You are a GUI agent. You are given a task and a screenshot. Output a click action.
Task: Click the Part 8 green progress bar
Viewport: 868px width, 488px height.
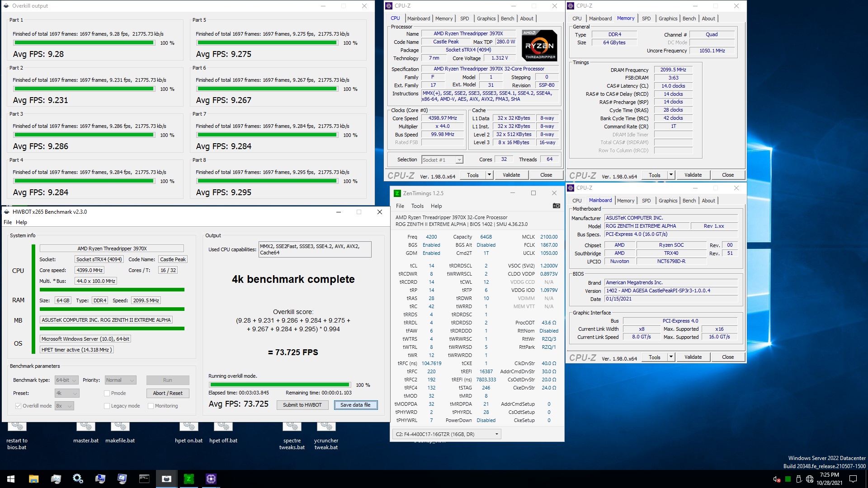[267, 181]
